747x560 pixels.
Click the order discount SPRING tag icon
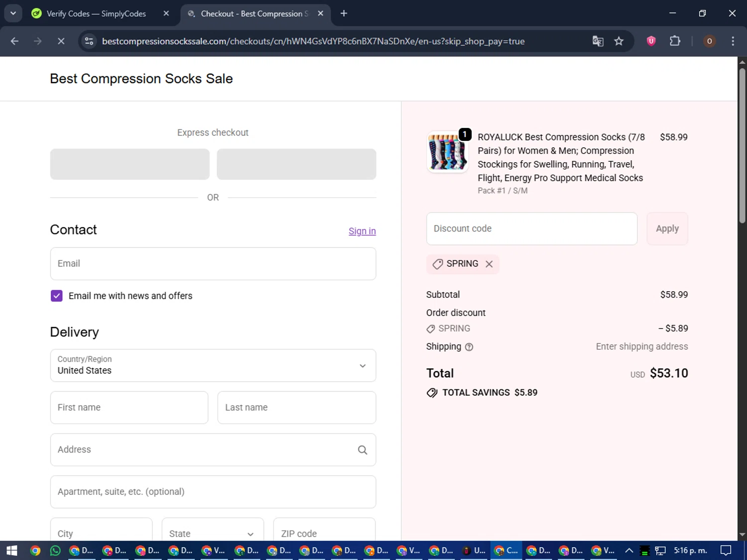coord(431,329)
